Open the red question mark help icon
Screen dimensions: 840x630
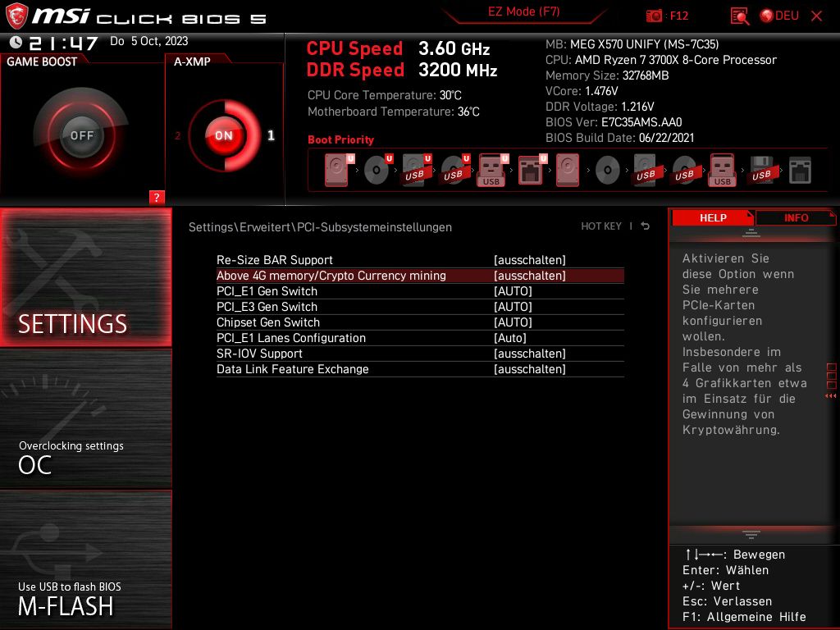[157, 197]
